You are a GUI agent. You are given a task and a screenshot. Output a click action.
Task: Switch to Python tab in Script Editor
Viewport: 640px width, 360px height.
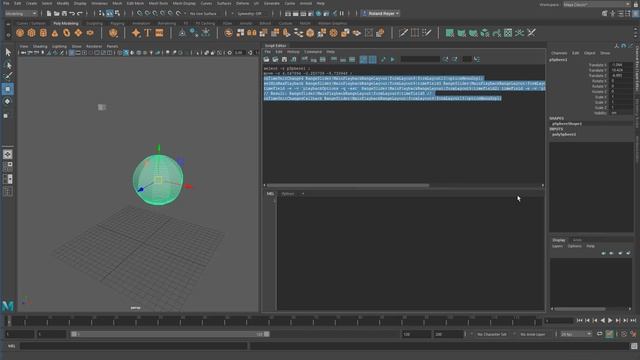tap(288, 193)
